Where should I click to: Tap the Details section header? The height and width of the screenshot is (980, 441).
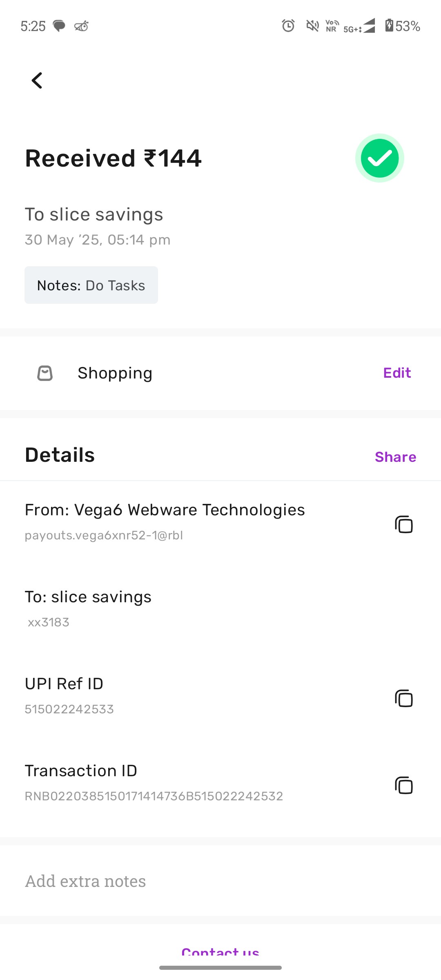(60, 455)
